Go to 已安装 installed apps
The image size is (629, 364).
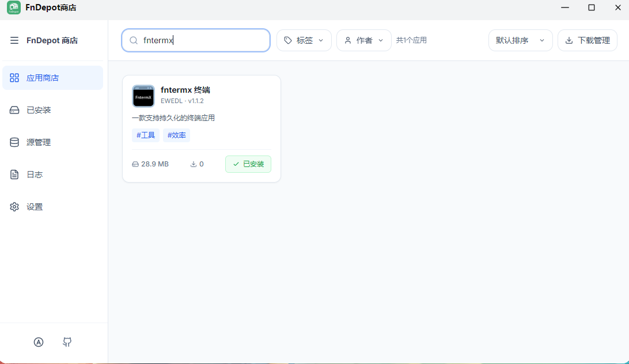tap(52, 110)
